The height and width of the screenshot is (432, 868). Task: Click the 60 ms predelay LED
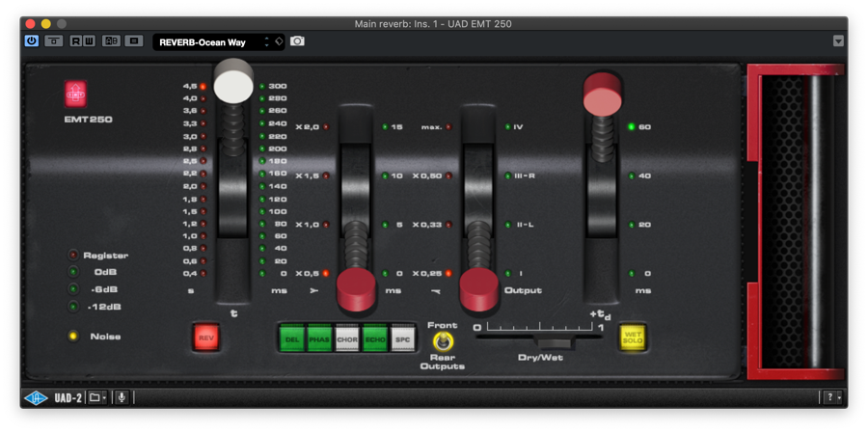coord(631,127)
